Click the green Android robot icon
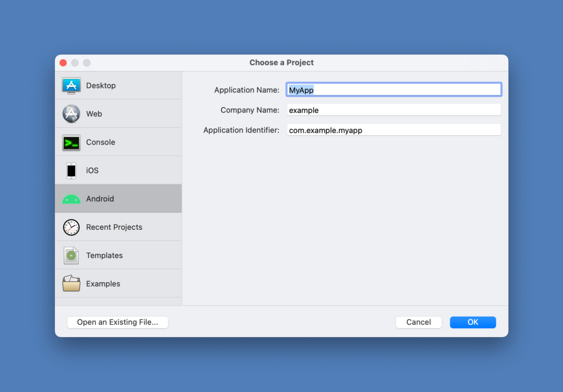 (71, 199)
